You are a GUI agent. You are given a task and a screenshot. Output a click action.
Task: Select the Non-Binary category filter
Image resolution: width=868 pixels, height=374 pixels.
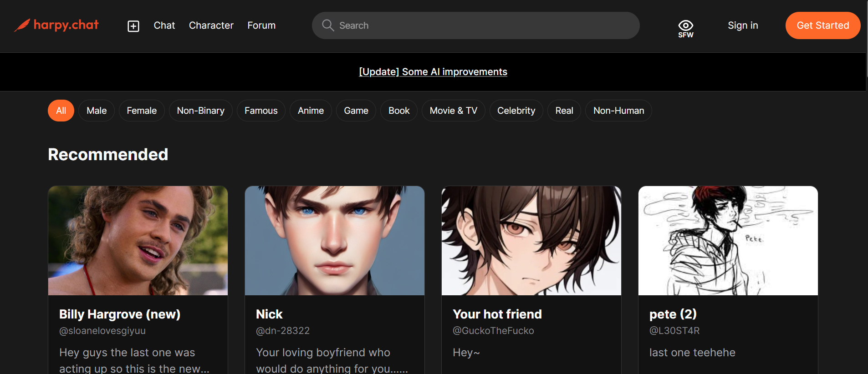tap(201, 111)
